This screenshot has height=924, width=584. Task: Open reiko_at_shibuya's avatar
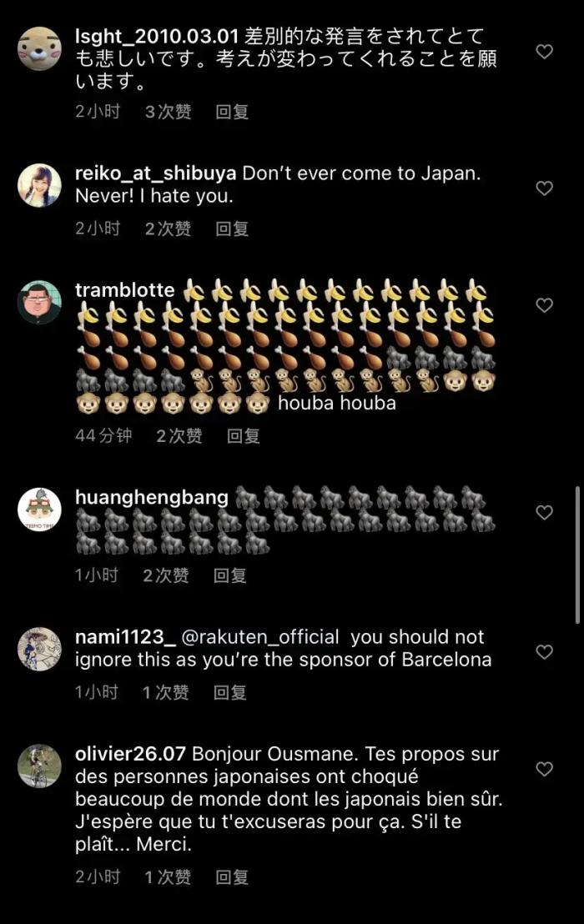[x=39, y=185]
